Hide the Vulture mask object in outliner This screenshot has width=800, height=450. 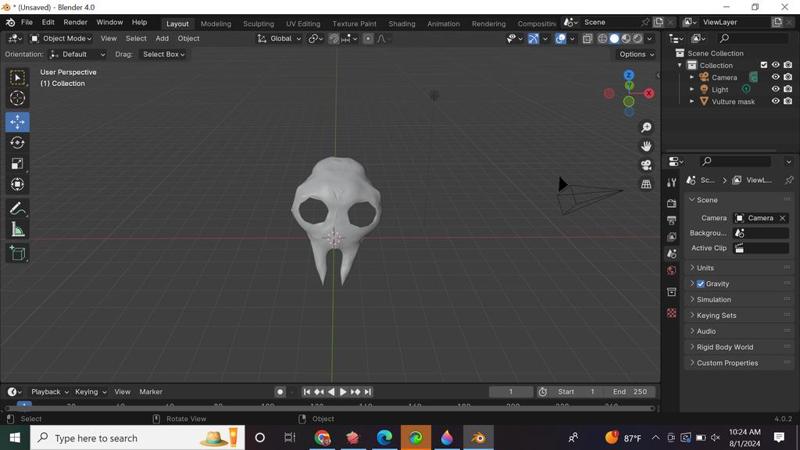[x=775, y=101]
